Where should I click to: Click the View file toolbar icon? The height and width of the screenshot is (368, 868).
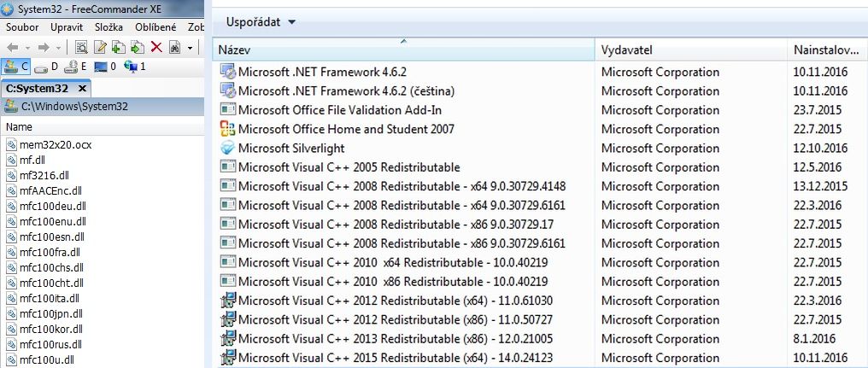point(82,47)
